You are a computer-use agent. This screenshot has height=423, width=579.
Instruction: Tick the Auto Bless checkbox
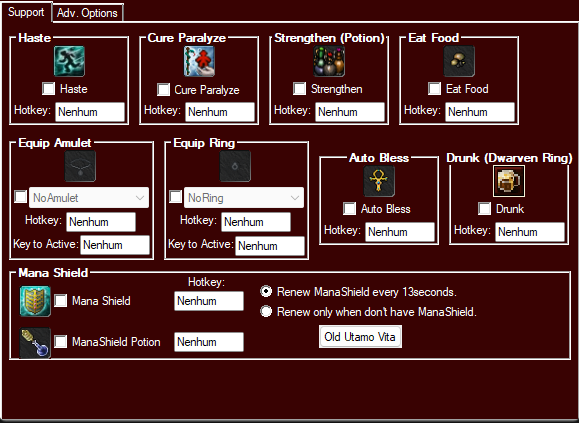(x=349, y=209)
